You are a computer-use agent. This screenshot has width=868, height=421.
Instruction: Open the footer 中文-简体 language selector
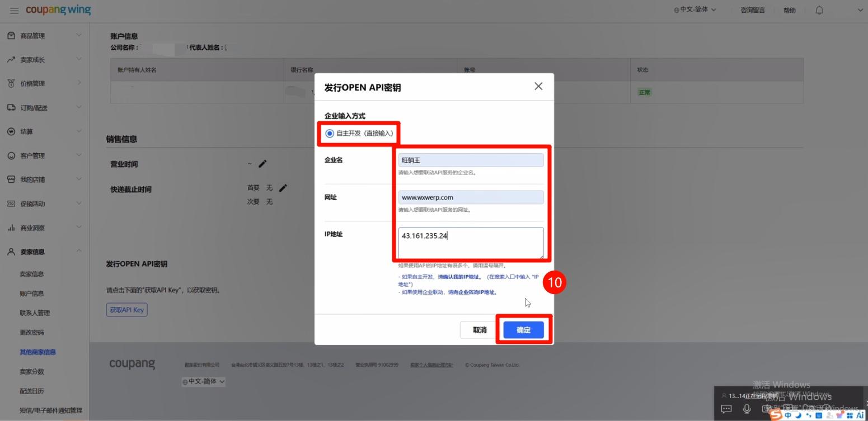coord(204,381)
